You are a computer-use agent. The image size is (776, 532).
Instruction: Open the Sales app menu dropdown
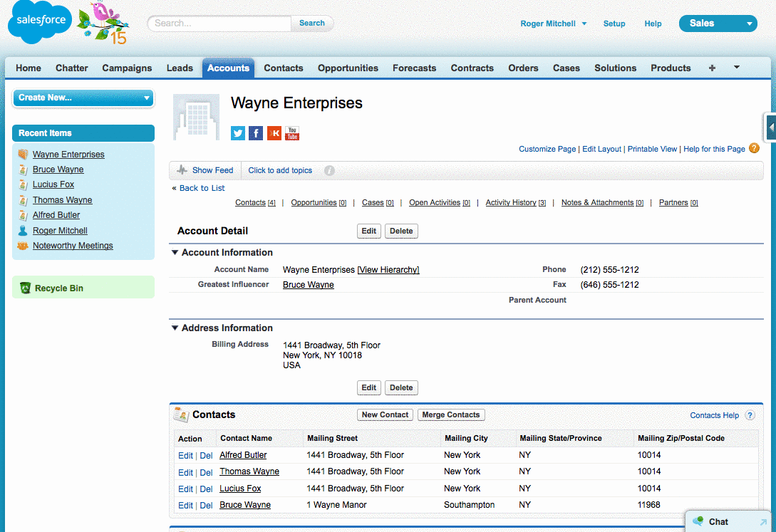[718, 24]
